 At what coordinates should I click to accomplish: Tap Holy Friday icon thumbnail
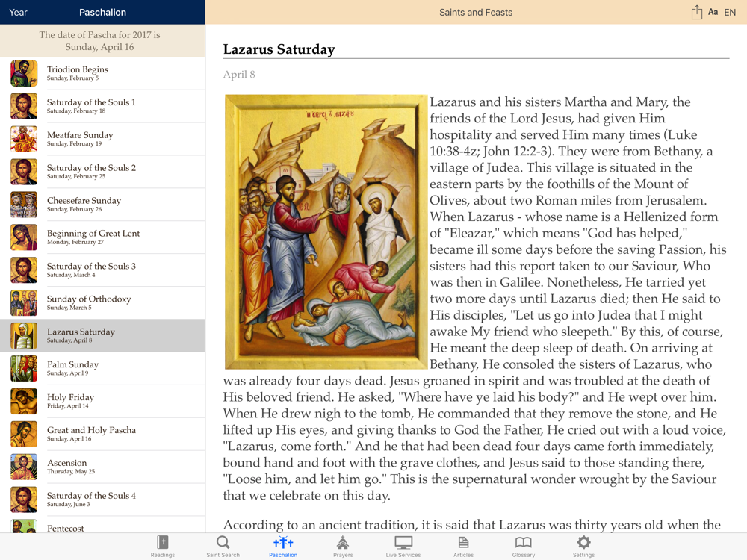point(24,402)
